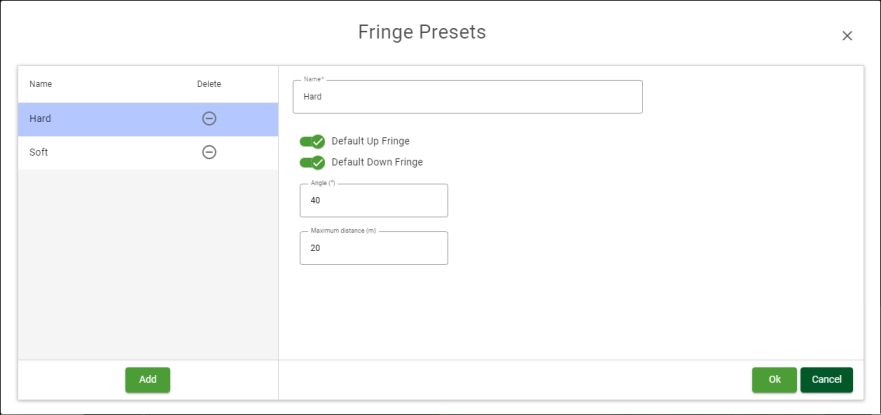Remove the Soft preset via its minus icon
Viewport: 881px width, 415px height.
(x=209, y=152)
